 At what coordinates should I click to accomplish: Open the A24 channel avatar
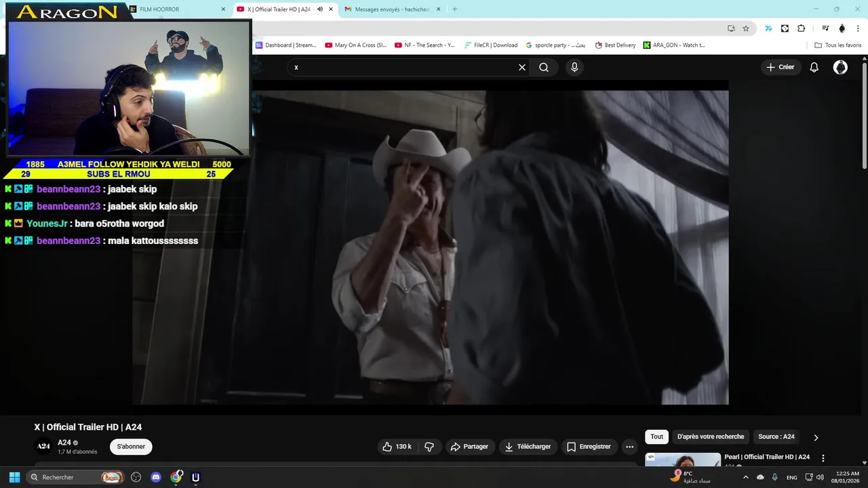(x=43, y=446)
